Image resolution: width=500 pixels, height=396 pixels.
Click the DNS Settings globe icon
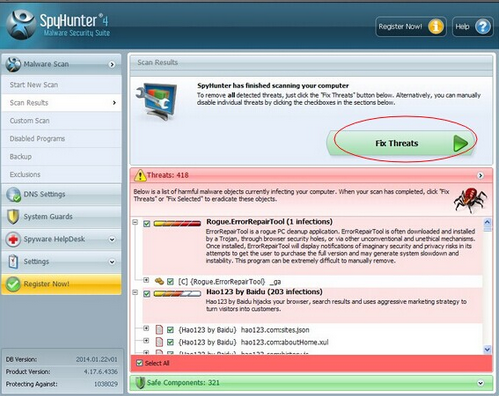coord(13,194)
